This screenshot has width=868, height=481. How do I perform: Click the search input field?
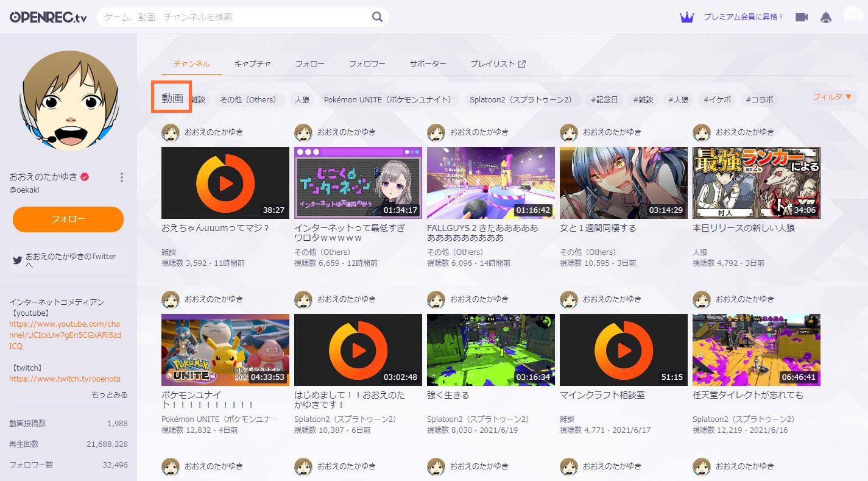tap(235, 17)
